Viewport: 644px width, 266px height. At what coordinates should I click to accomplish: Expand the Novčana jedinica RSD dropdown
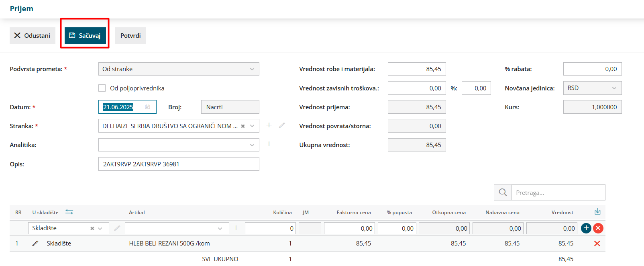coord(592,88)
